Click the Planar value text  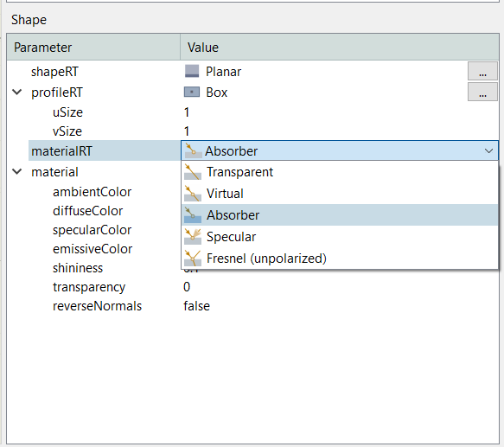[x=223, y=72]
